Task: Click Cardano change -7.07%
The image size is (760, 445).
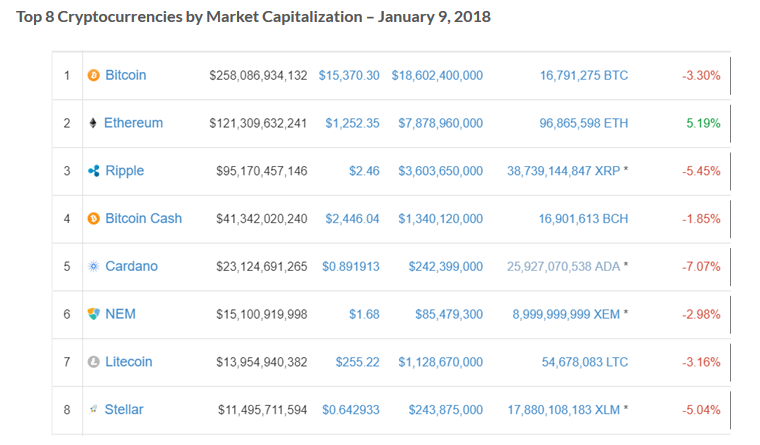Action: (701, 267)
